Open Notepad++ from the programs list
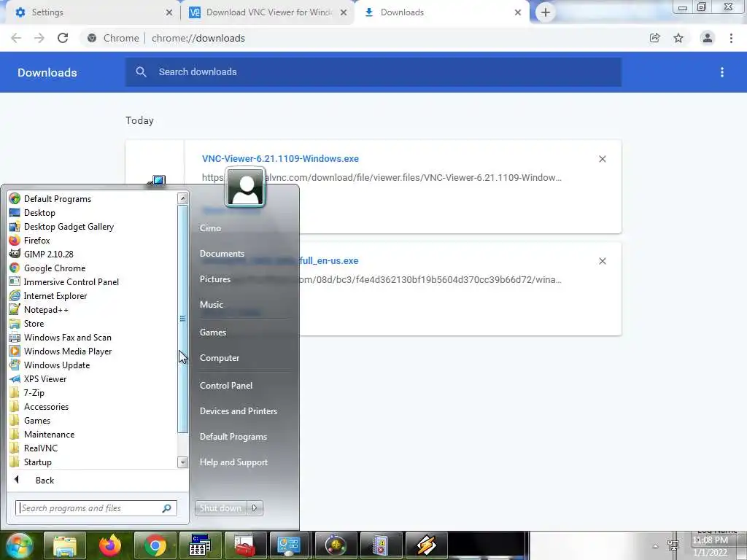 (x=46, y=309)
